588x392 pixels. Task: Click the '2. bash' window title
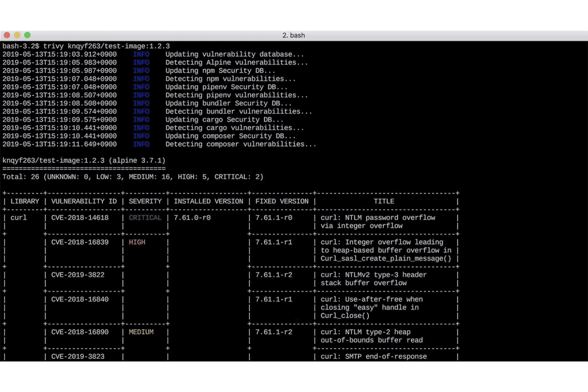tap(294, 35)
